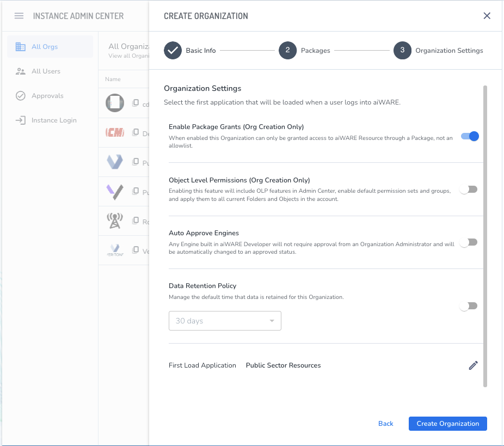Click the Data Retention Policy heading
Image resolution: width=504 pixels, height=446 pixels.
[x=202, y=285]
